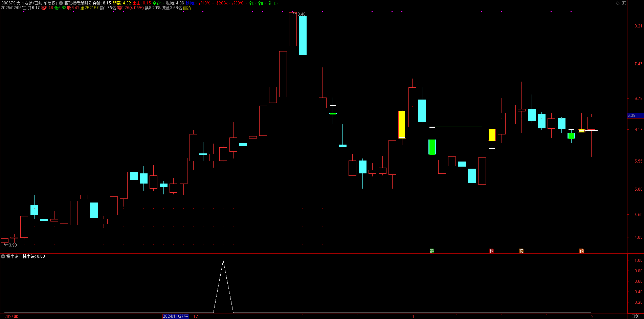Screen dimensions: 644x319
Task: Click the ♂20% indicator label
Action: 223,3
